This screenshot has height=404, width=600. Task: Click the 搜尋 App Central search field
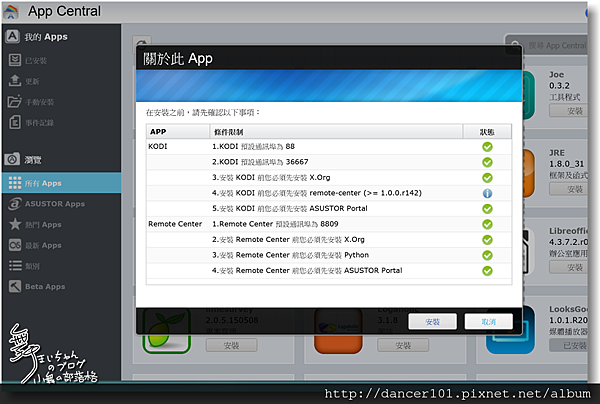point(548,45)
